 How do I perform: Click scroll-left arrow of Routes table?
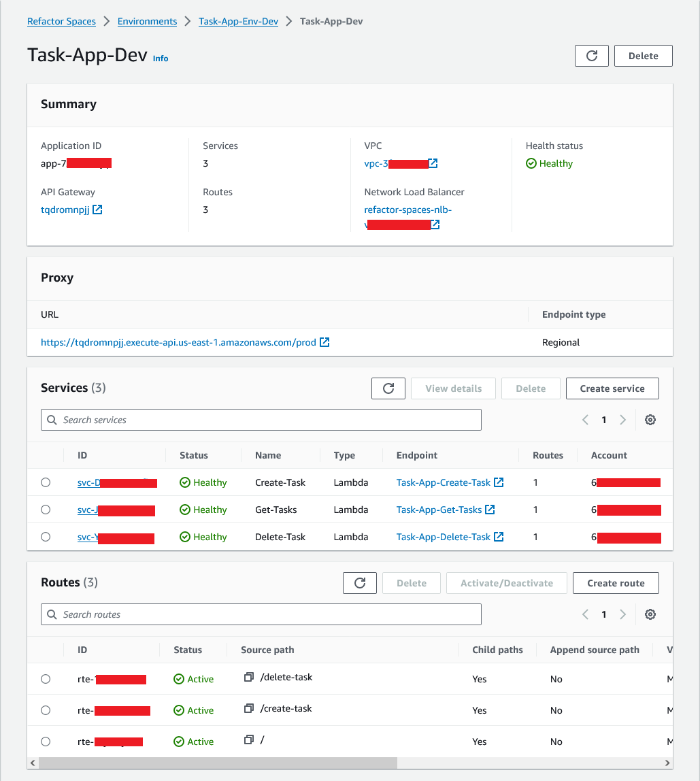coord(33,763)
